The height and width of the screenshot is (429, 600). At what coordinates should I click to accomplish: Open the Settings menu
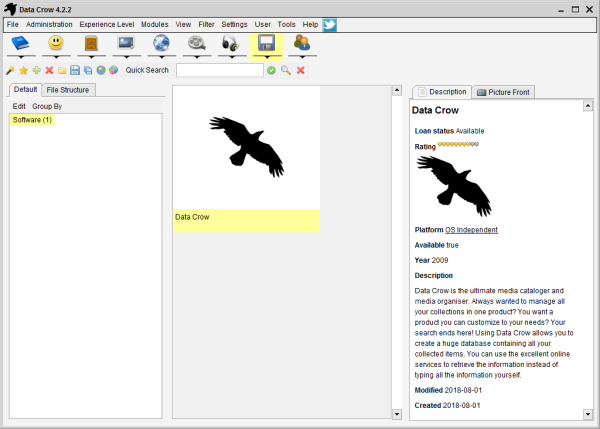(x=235, y=24)
